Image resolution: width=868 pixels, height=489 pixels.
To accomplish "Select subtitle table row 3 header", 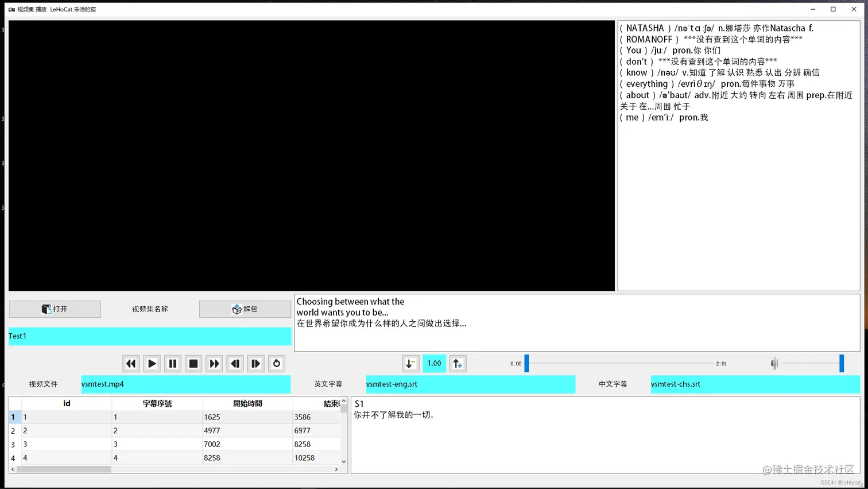I will [x=15, y=444].
